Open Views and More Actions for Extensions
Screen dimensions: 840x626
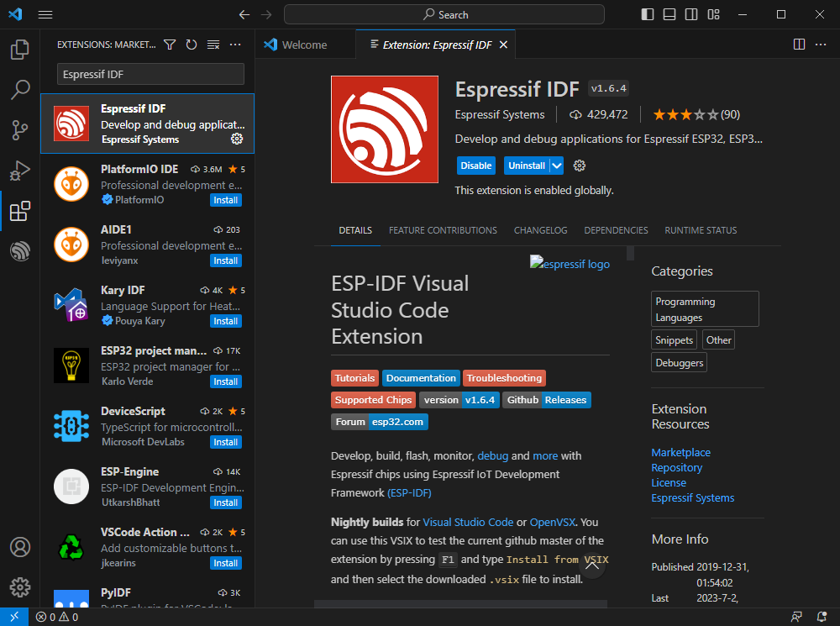point(235,45)
